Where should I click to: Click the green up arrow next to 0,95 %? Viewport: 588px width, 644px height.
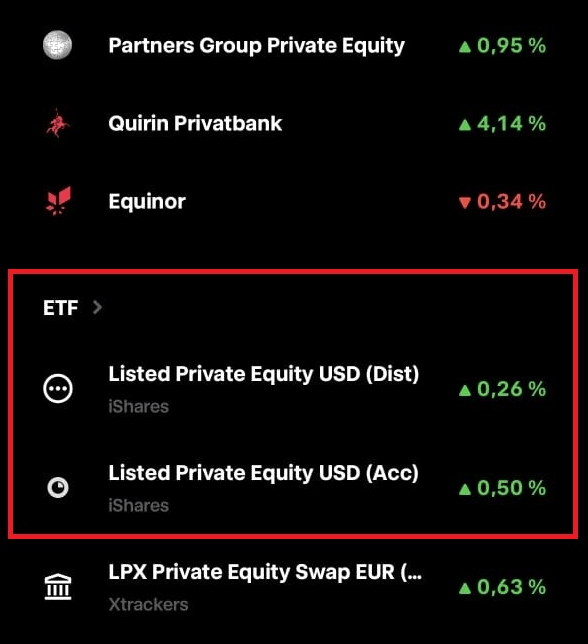(x=465, y=46)
